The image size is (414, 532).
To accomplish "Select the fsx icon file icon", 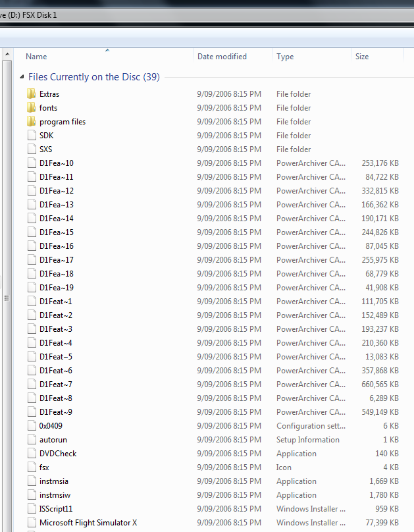I will click(32, 467).
